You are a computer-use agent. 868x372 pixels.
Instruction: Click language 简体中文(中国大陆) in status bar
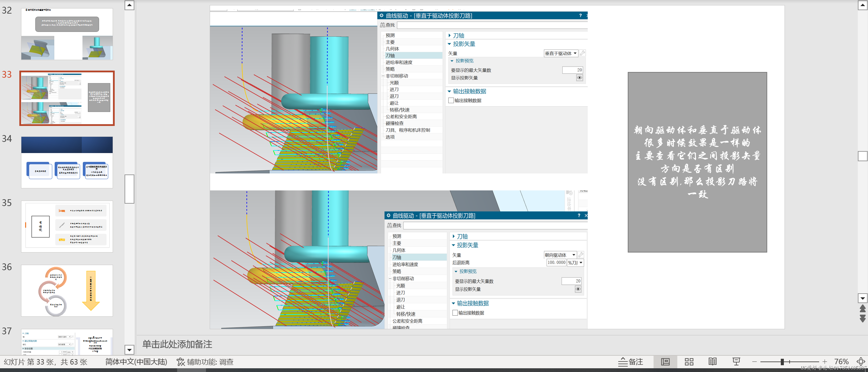pos(136,362)
